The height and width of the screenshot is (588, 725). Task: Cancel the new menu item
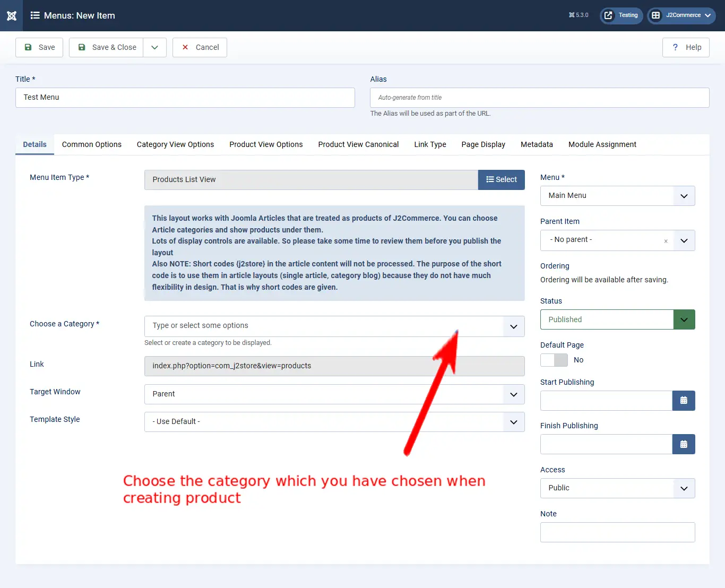click(200, 47)
